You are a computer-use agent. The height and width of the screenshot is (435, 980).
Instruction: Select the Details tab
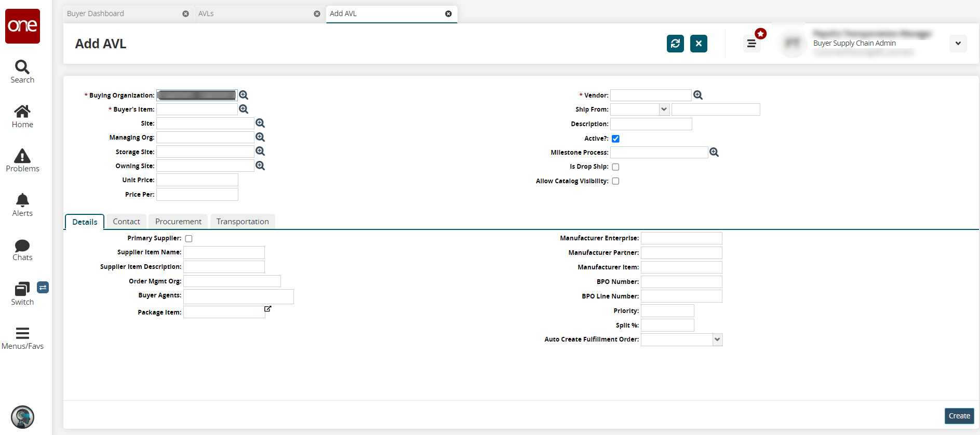(85, 222)
